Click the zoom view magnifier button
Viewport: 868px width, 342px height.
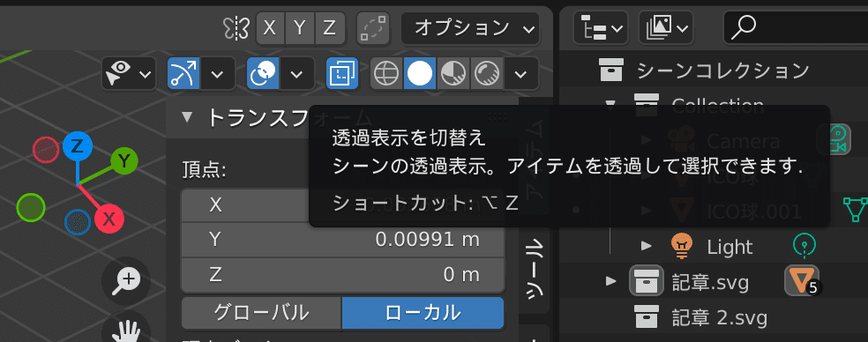point(126,281)
